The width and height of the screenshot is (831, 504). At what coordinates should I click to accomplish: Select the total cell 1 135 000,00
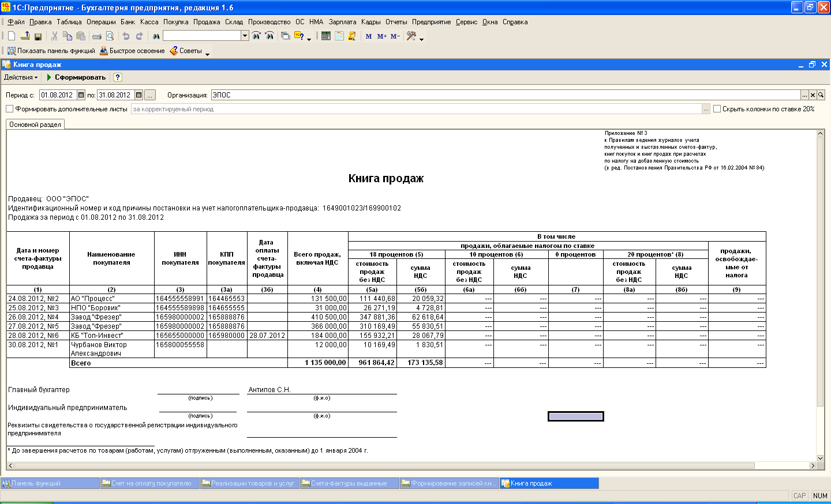point(318,363)
